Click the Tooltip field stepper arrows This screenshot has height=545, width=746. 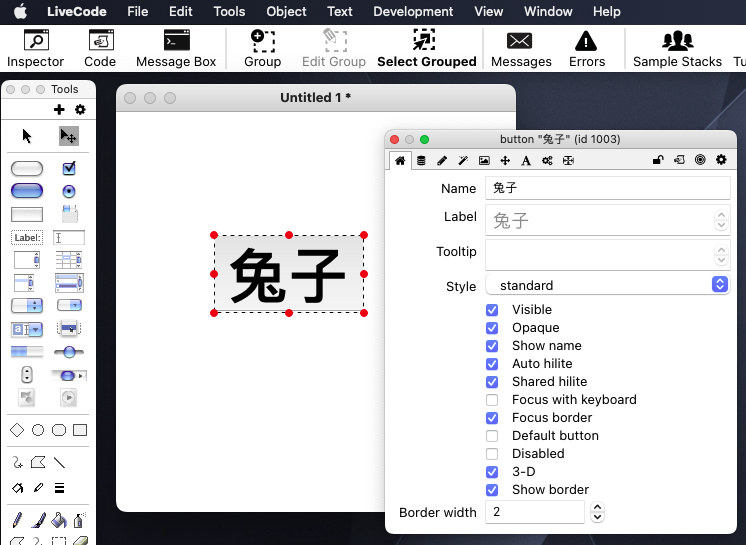coord(721,255)
